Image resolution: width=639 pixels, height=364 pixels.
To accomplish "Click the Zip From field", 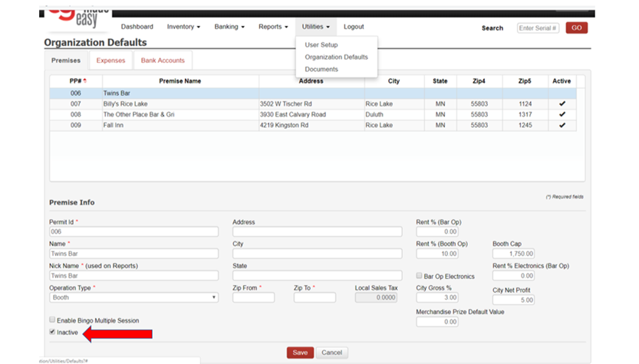I will [253, 297].
